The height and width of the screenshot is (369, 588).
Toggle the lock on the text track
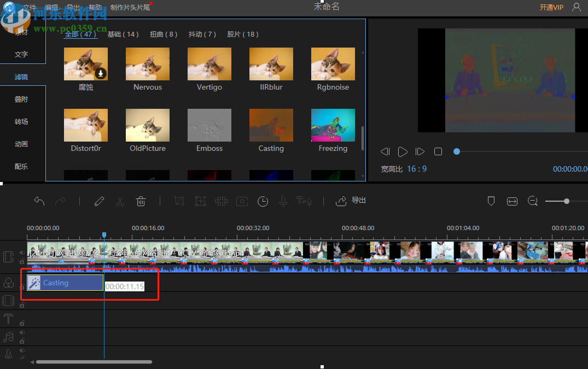click(22, 323)
